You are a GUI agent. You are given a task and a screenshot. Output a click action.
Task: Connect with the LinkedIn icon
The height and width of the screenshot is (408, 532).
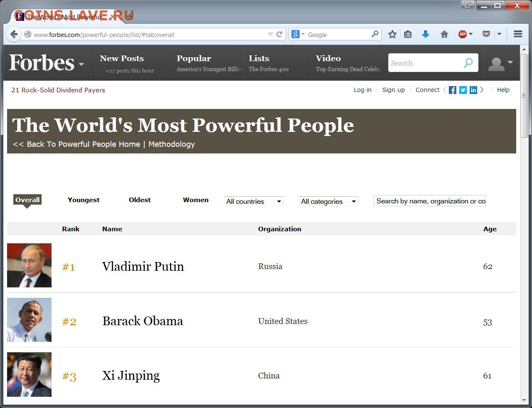tap(473, 90)
